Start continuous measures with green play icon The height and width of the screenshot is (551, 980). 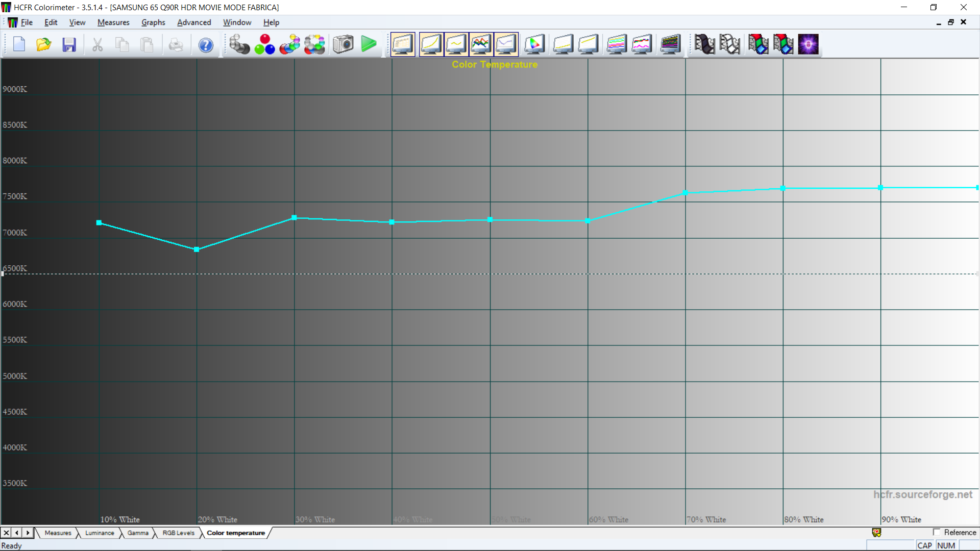pyautogui.click(x=369, y=44)
